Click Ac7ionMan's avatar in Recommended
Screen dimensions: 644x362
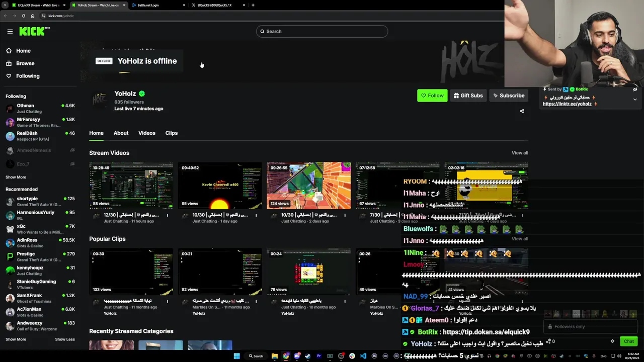[x=10, y=312]
